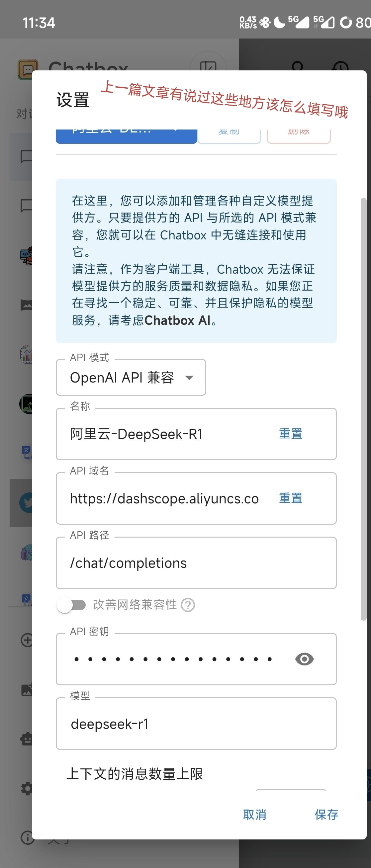Open the chart analysis sidebar conversation icon
The image size is (371, 868).
[x=26, y=354]
